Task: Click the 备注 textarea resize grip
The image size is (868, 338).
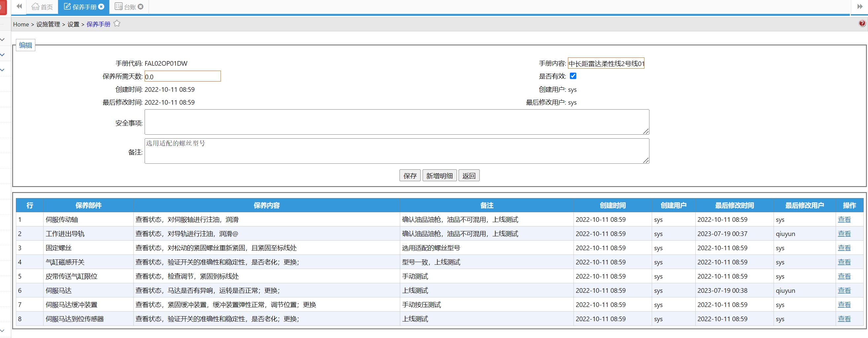Action: (x=645, y=160)
